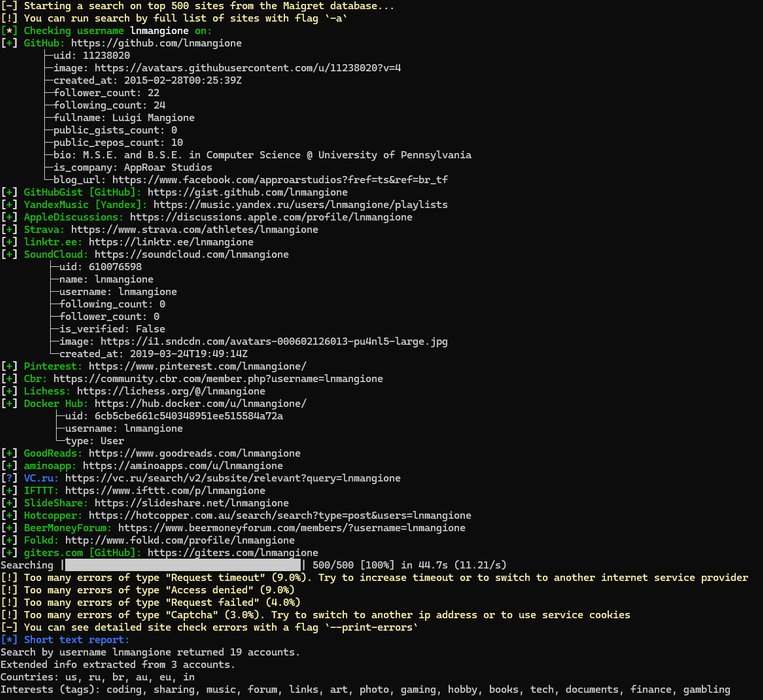Click the GitHub follower_count: 22 line
763x700 pixels.
click(x=106, y=93)
